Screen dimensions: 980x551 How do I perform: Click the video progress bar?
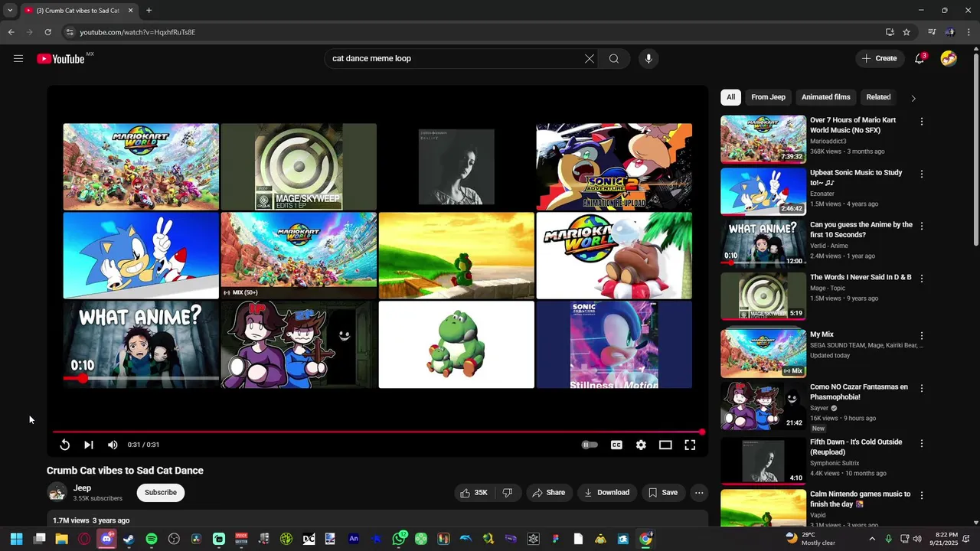click(x=377, y=432)
